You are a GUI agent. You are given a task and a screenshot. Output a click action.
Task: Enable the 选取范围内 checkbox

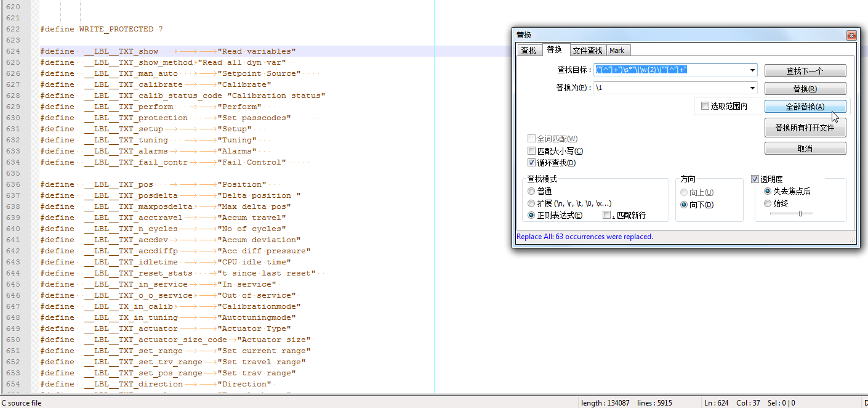(705, 106)
